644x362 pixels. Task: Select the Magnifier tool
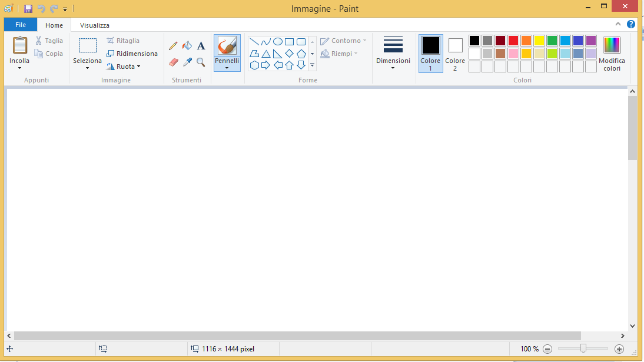pyautogui.click(x=200, y=62)
